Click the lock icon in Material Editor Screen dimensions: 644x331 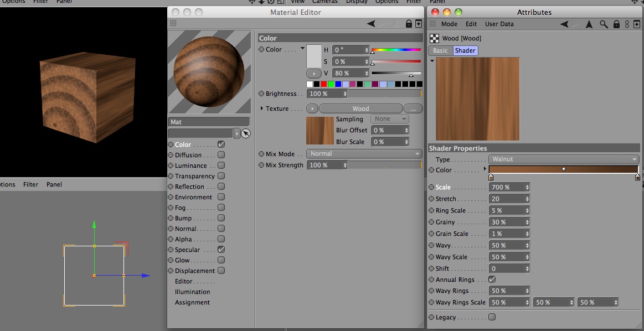[409, 24]
